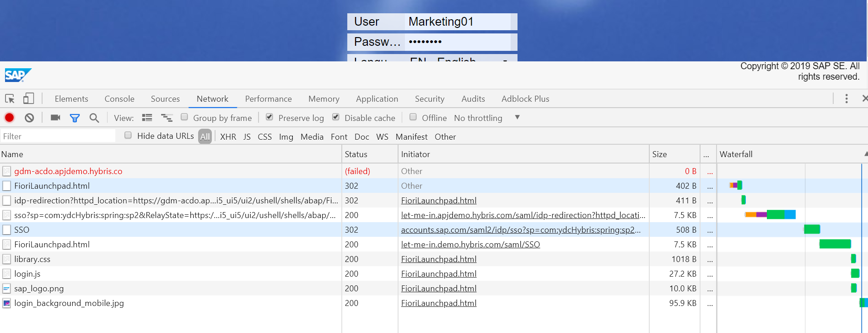Select the failed gdm-acdo.apjdemo.hybris.co request
This screenshot has width=868, height=333.
click(434, 171)
